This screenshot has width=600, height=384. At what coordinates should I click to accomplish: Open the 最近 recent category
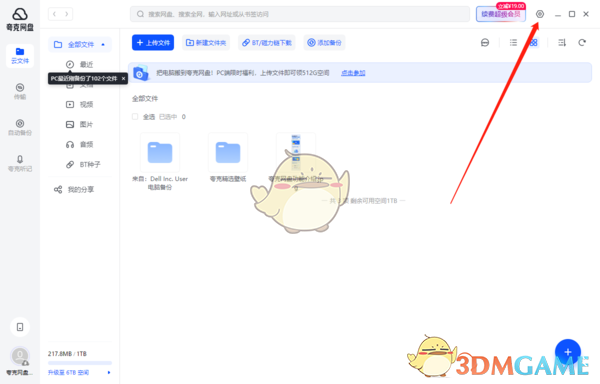click(x=80, y=65)
